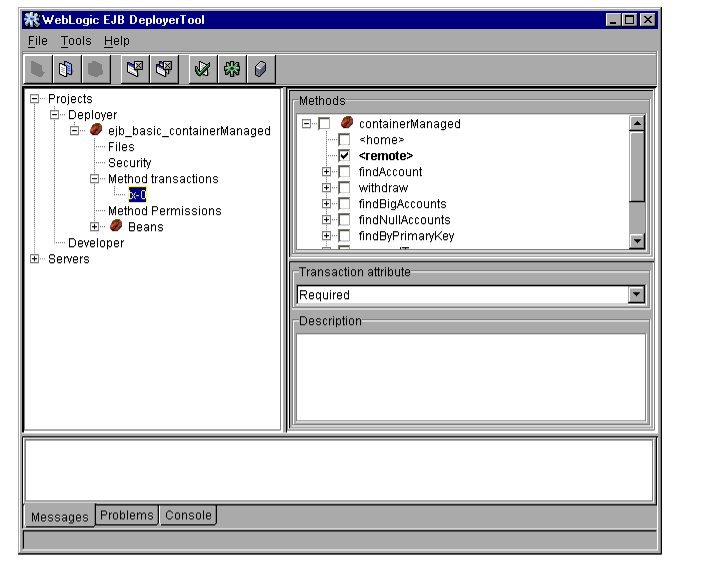This screenshot has height=567, width=713.
Task: Click the close-all-windows stacked toolbar icon
Action: pos(164,70)
